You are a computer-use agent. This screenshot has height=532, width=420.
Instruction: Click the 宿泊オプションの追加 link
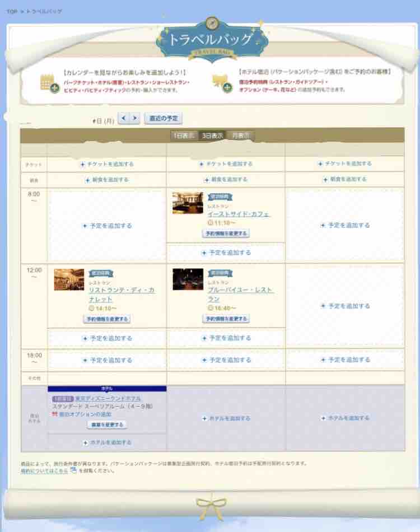click(85, 414)
